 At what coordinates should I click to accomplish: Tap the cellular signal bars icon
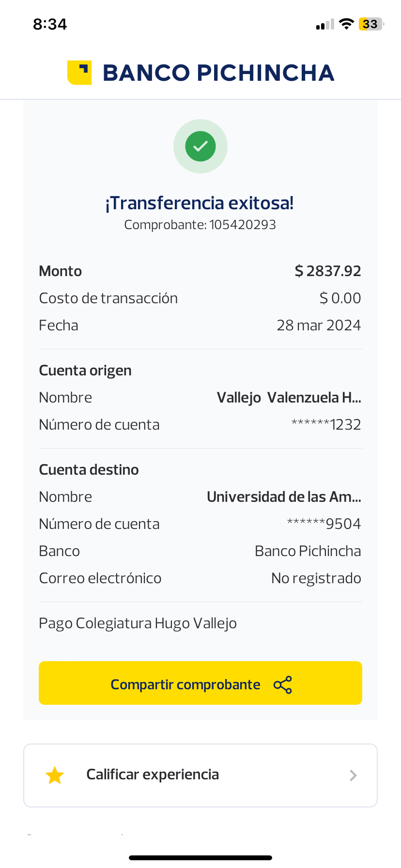(x=325, y=25)
